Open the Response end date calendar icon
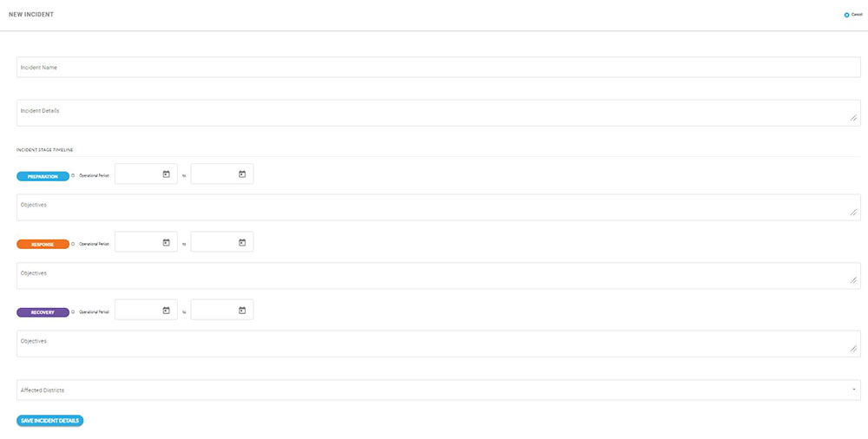Image resolution: width=868 pixels, height=439 pixels. [242, 243]
